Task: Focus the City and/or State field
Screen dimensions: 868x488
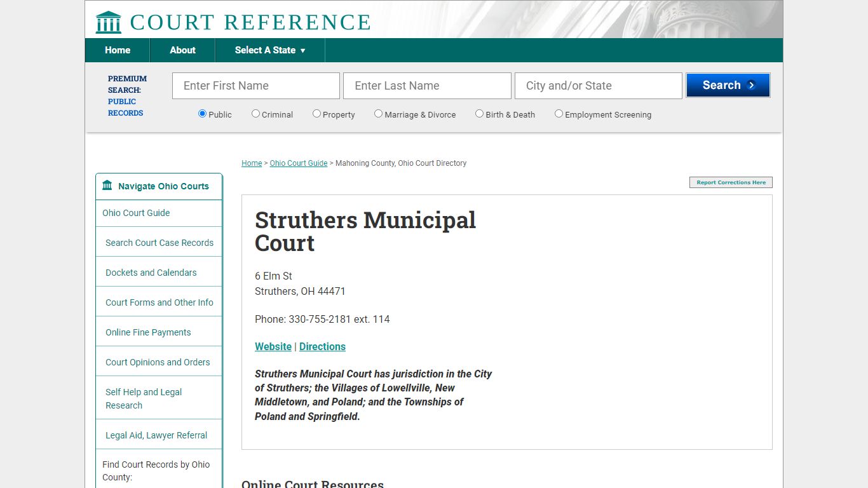Action: coord(599,86)
